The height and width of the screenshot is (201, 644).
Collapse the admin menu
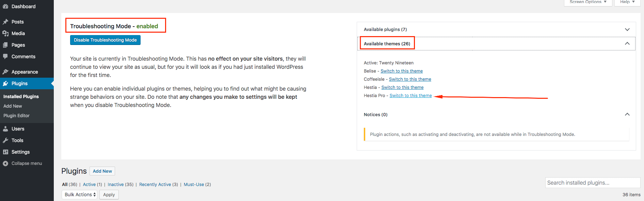[22, 164]
